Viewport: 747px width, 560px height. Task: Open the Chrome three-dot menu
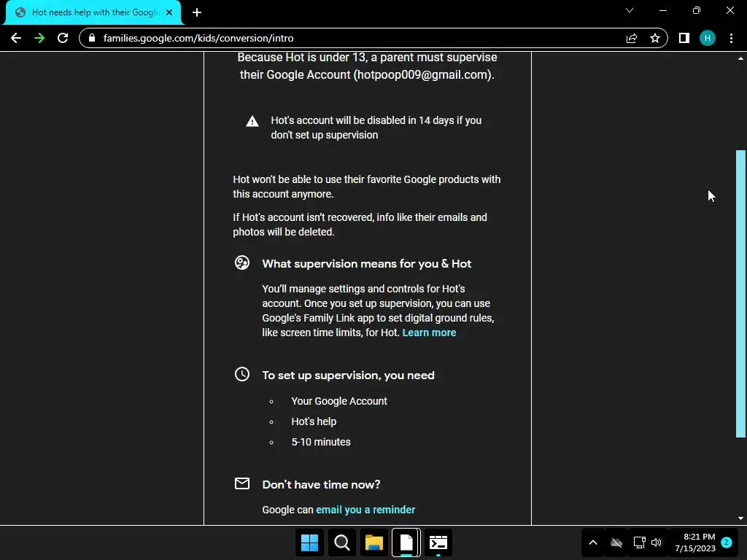tap(731, 38)
